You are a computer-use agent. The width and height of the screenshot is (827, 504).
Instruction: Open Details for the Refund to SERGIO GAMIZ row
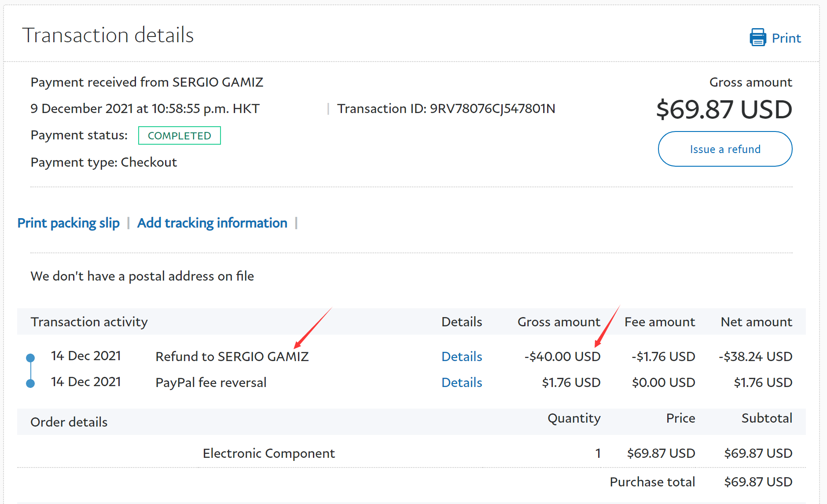point(461,356)
